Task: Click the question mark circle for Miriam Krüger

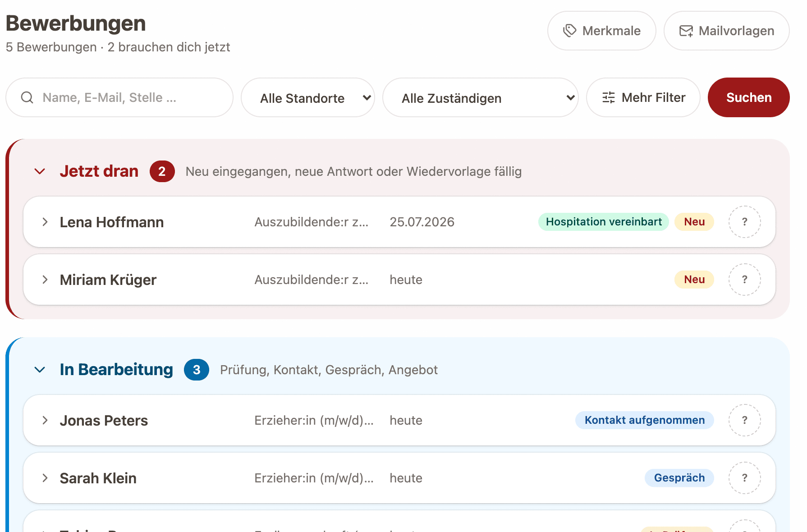Action: coord(745,280)
